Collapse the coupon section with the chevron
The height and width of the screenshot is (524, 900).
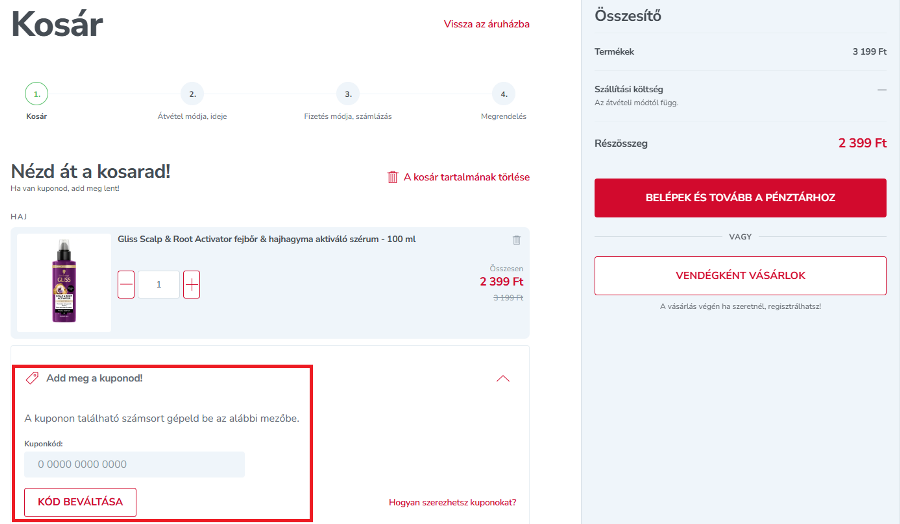[503, 378]
